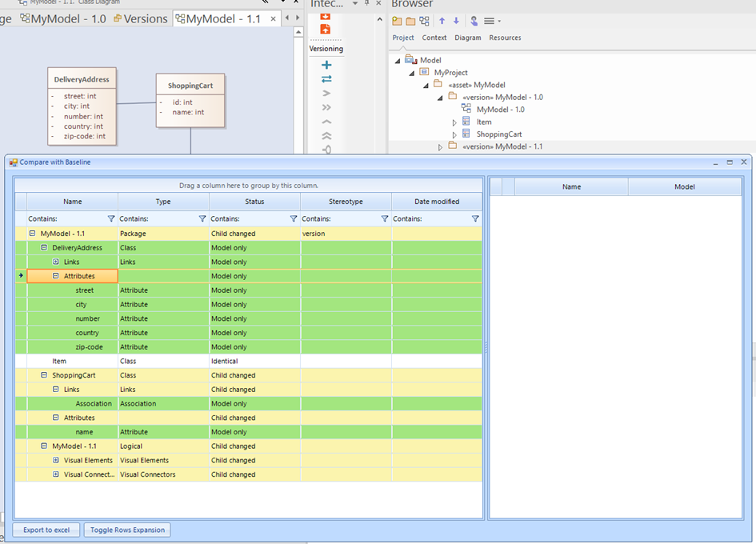Click the diagram vertical scrollbar up arrow
Screen dimensions: 756x544
(x=298, y=32)
